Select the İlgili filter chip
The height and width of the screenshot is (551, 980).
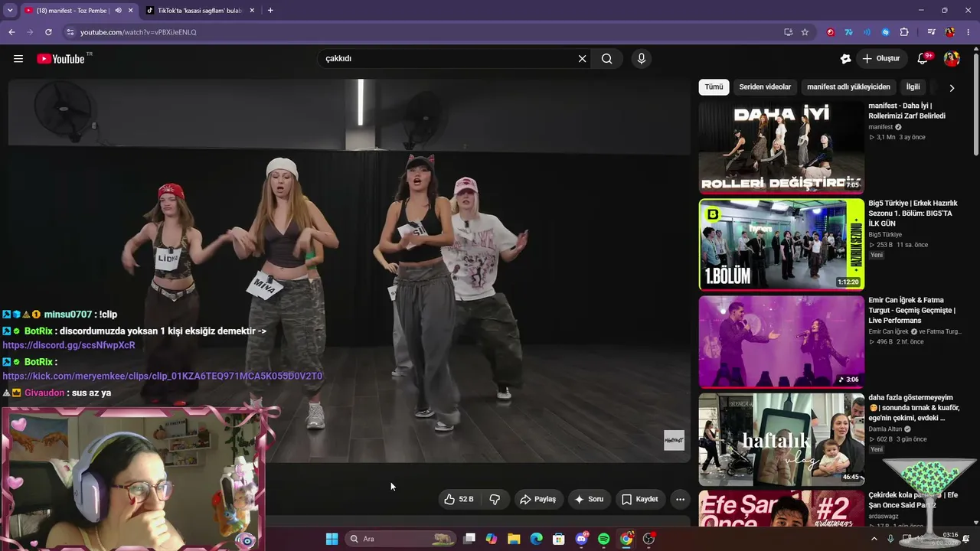(913, 87)
